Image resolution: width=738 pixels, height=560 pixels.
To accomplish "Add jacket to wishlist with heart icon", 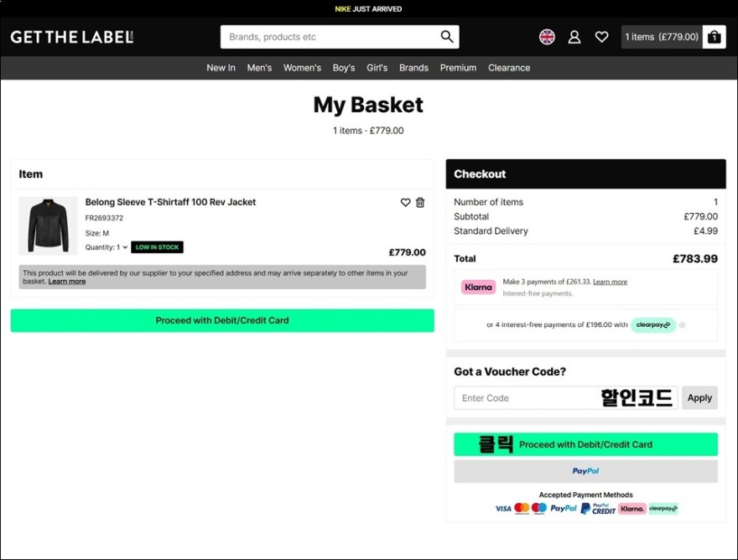I will [405, 202].
